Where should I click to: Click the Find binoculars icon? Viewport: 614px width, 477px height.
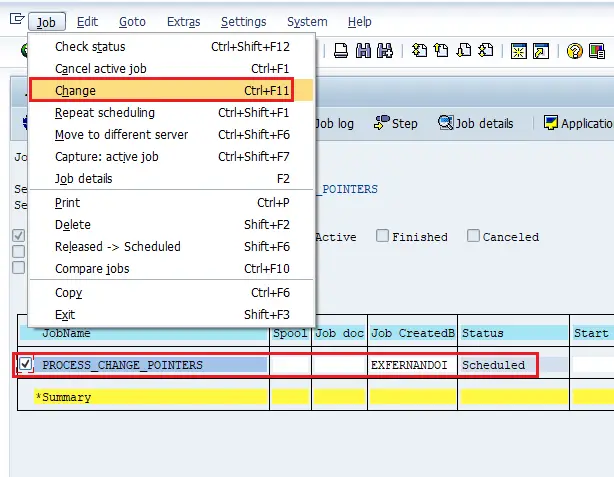click(363, 51)
